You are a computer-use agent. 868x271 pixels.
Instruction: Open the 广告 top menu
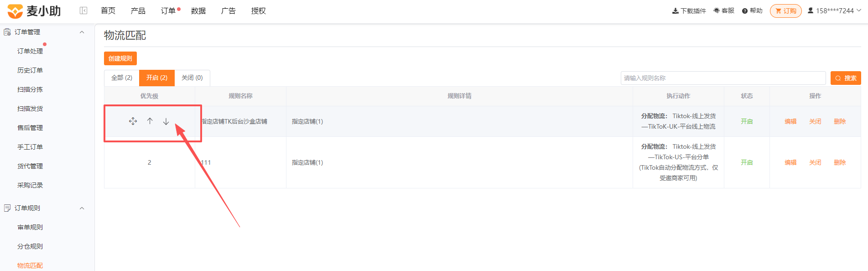click(x=229, y=11)
